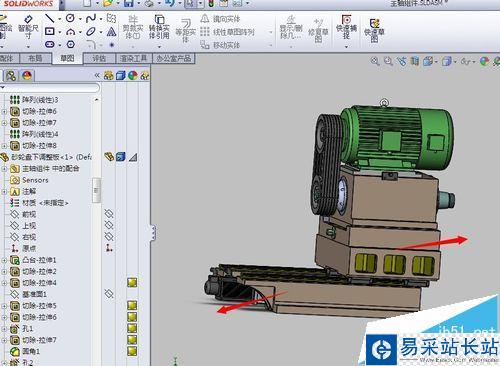The height and width of the screenshot is (366, 500).
Task: Open the DisplayManager tab icon
Action: (x=27, y=76)
